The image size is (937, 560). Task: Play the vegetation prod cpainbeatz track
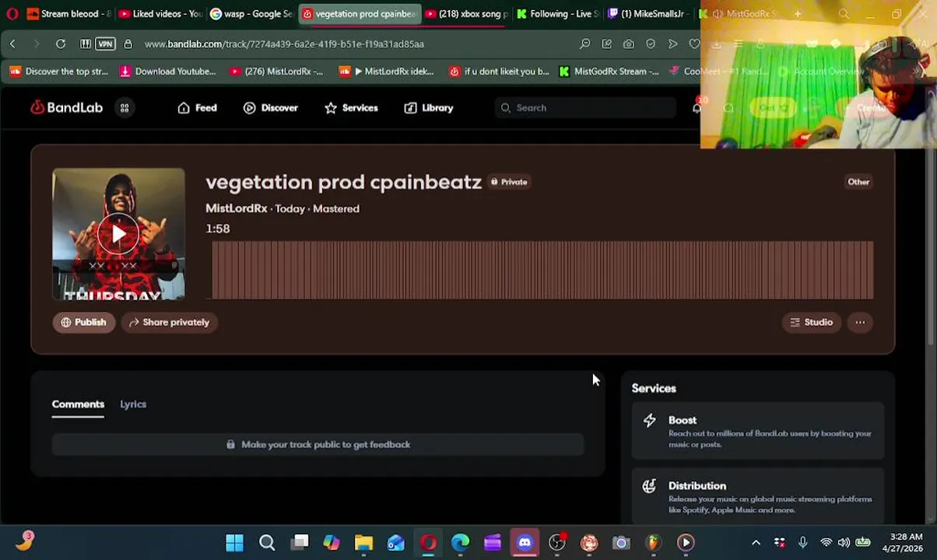click(x=118, y=233)
